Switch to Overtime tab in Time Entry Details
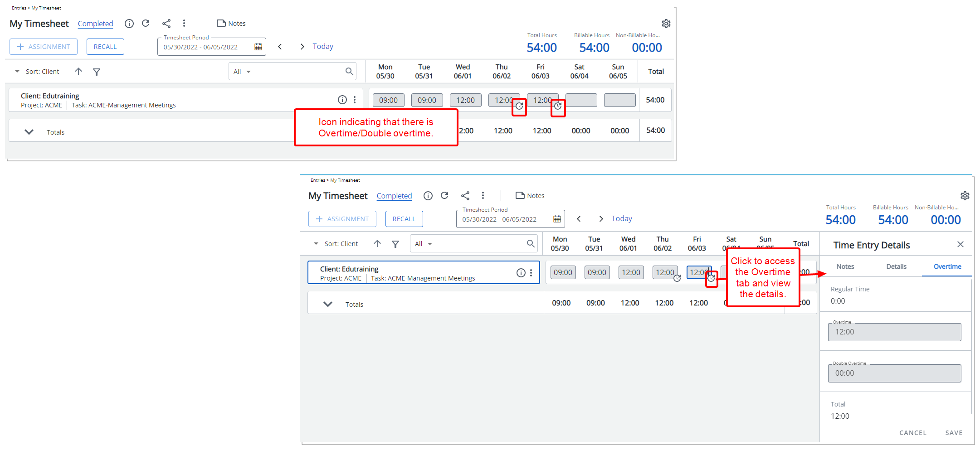The width and height of the screenshot is (980, 450). tap(947, 266)
